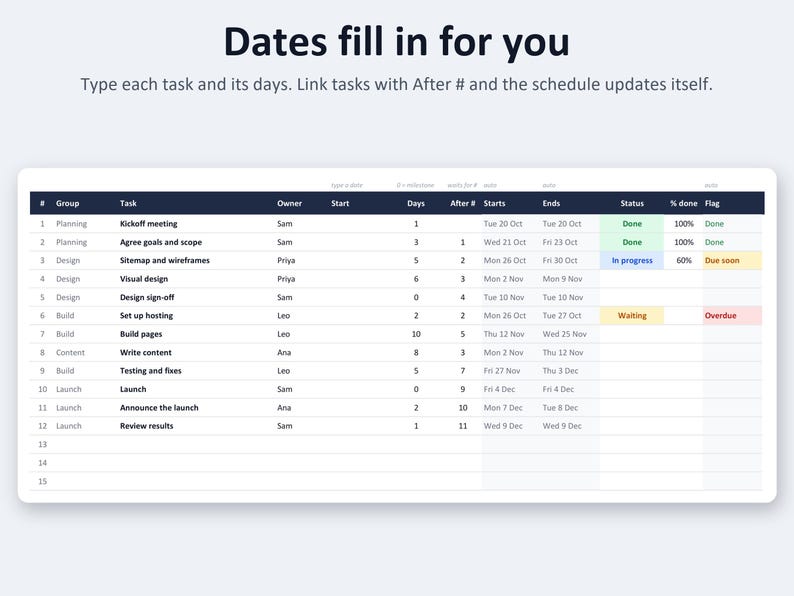The height and width of the screenshot is (596, 794).
Task: Click the Start column header
Action: (x=340, y=203)
